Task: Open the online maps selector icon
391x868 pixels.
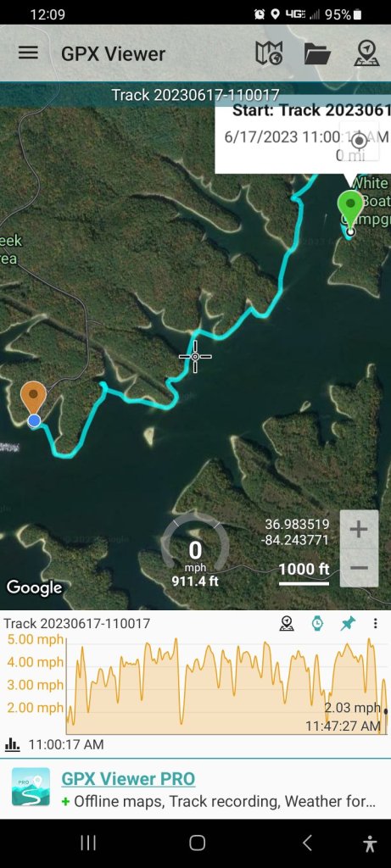Action: [269, 53]
